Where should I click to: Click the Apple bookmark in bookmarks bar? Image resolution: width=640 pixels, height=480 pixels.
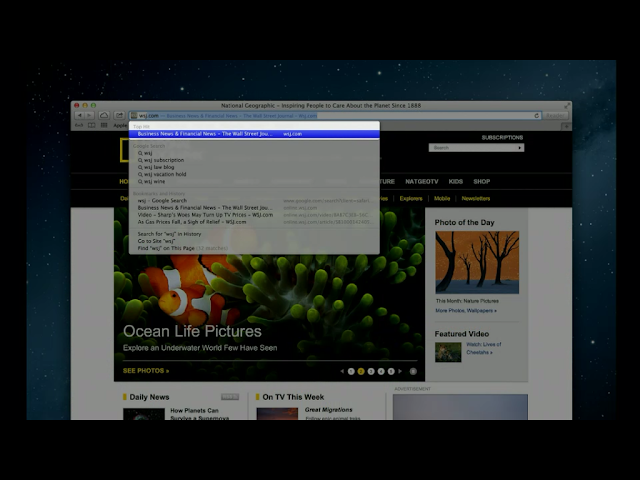click(120, 125)
